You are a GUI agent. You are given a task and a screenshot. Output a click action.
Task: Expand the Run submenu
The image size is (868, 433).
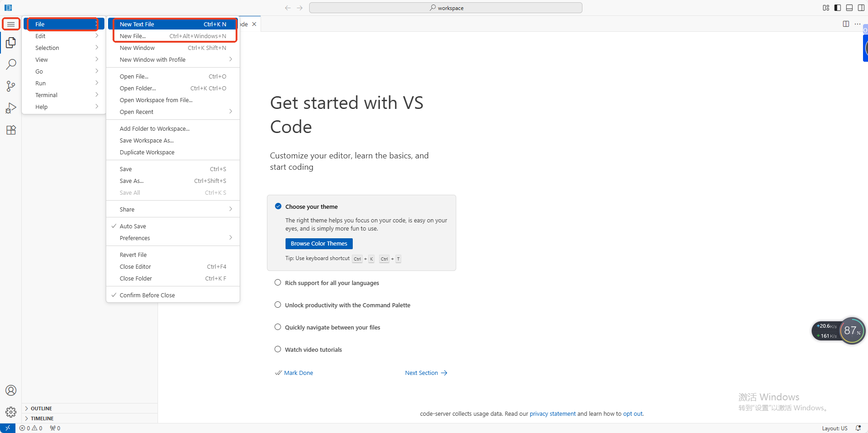pyautogui.click(x=64, y=83)
